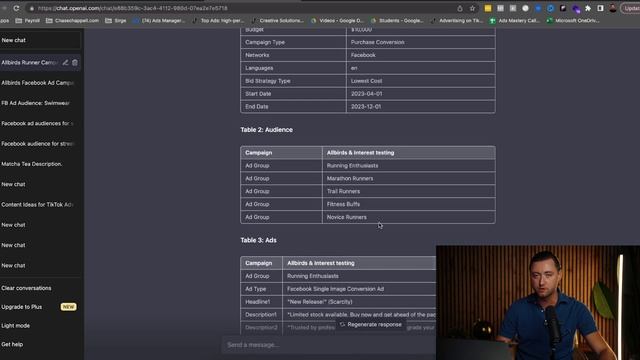Image resolution: width=640 pixels, height=360 pixels.
Task: Click the "New Release!" (Scarcity) headline cell
Action: pos(359,302)
